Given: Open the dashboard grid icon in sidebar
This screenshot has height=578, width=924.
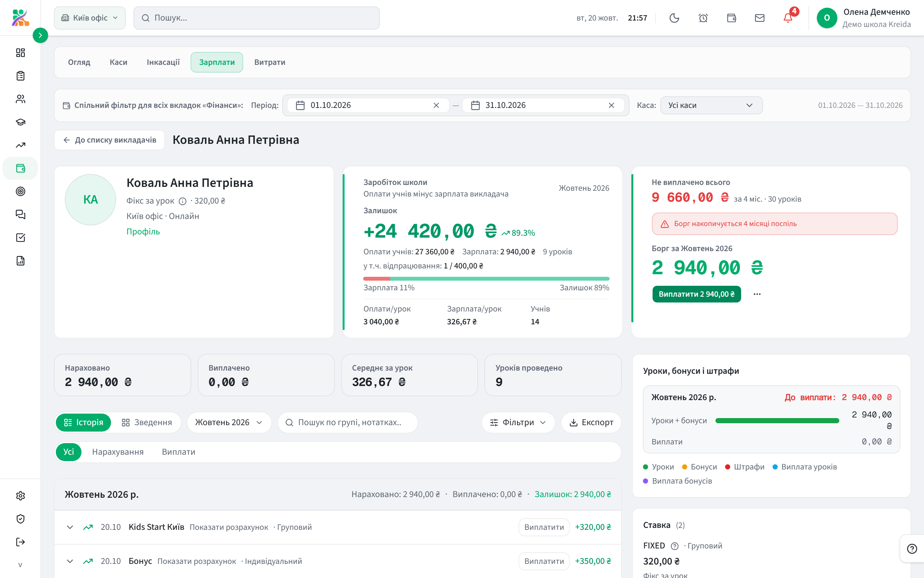Looking at the screenshot, I should pyautogui.click(x=21, y=53).
